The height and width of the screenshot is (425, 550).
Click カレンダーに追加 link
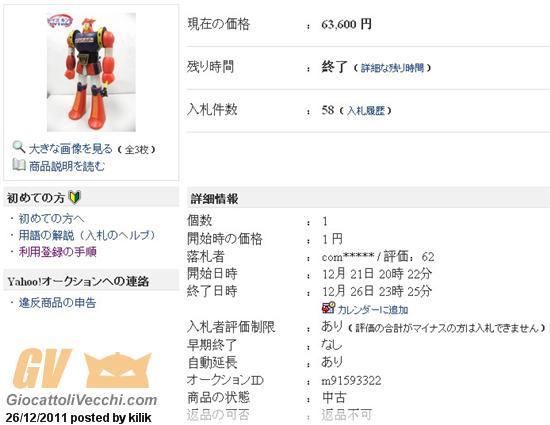[x=373, y=310]
